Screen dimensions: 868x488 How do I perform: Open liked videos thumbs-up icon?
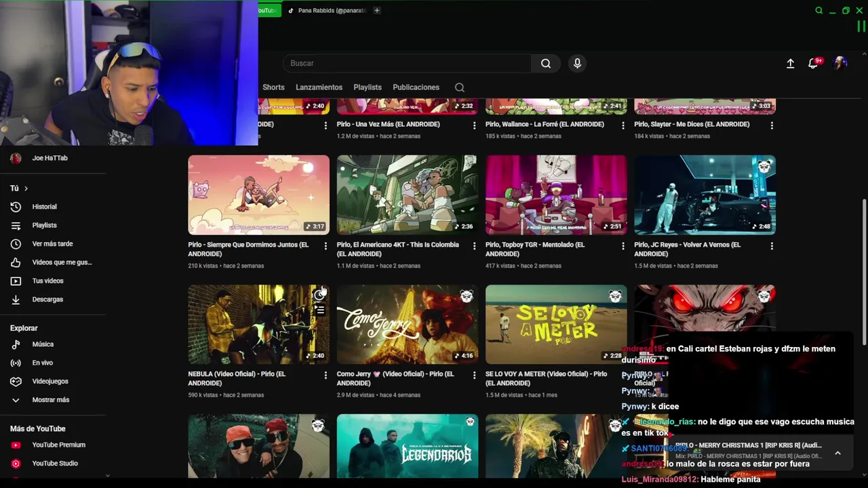(16, 262)
